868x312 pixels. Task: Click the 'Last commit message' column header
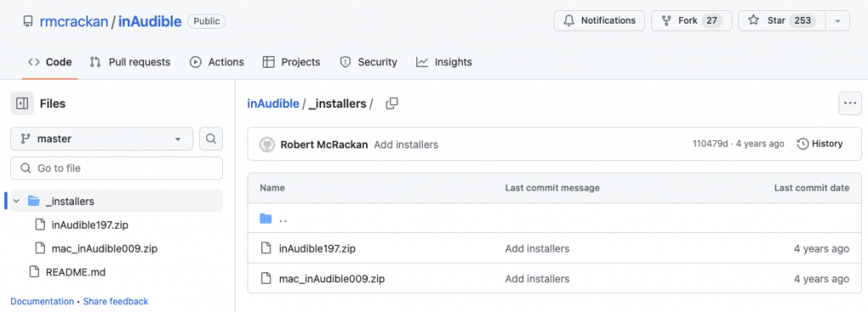552,188
